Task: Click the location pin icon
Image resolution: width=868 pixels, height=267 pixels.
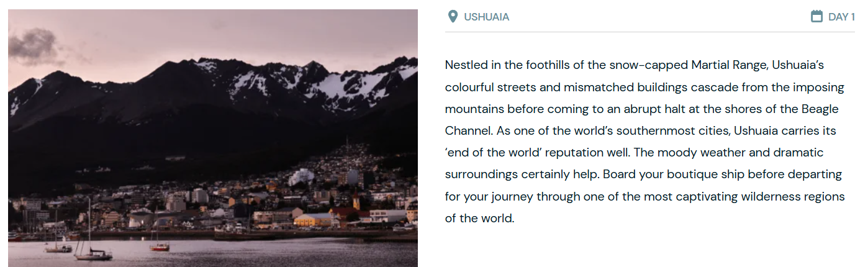Action: [x=453, y=17]
